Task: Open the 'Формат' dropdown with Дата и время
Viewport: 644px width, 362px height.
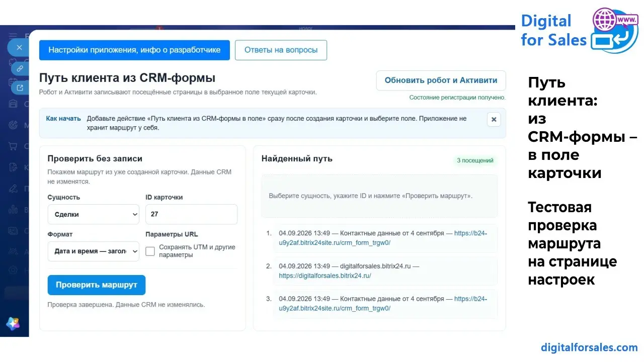Action: [94, 251]
